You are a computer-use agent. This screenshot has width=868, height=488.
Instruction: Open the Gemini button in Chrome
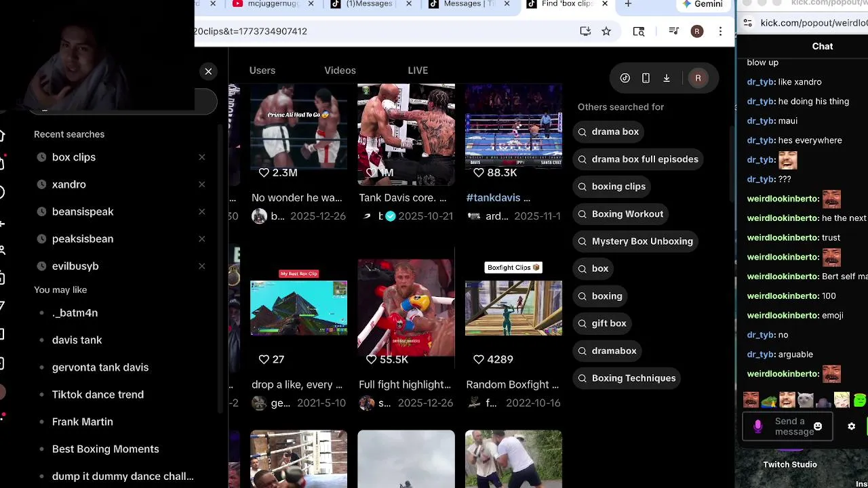tap(703, 4)
